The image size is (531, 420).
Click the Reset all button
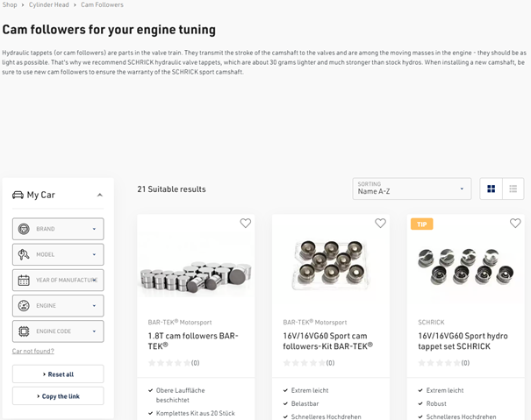point(58,374)
